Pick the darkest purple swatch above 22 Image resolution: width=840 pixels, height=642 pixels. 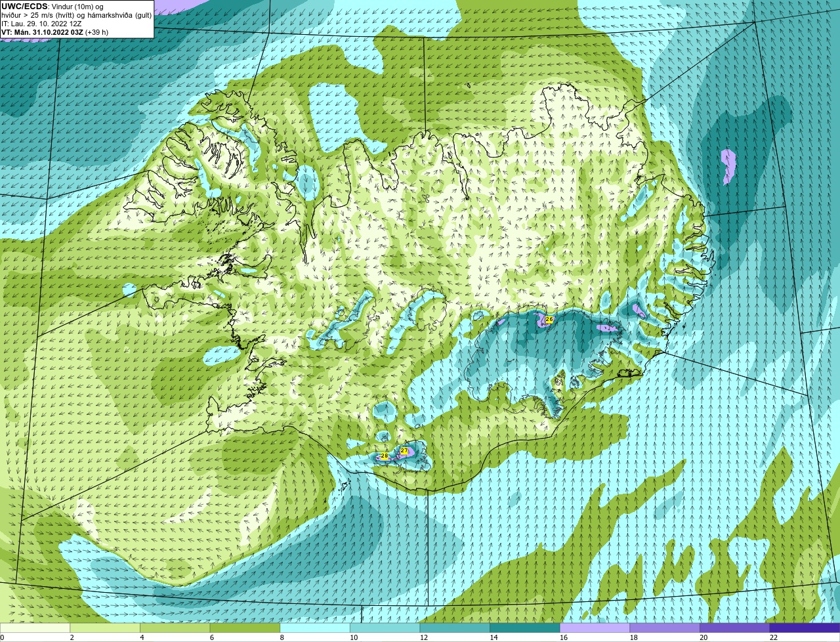point(805,628)
